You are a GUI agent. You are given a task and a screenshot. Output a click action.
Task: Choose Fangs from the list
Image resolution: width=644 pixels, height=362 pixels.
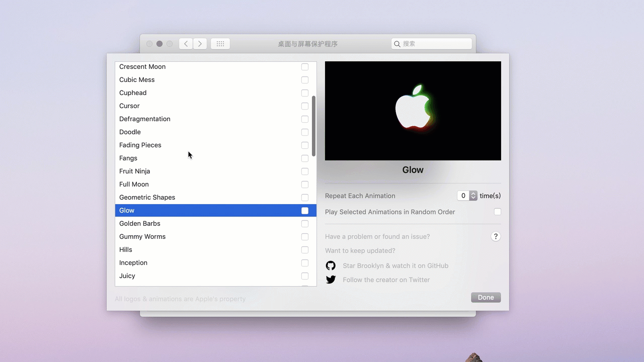coord(216,158)
